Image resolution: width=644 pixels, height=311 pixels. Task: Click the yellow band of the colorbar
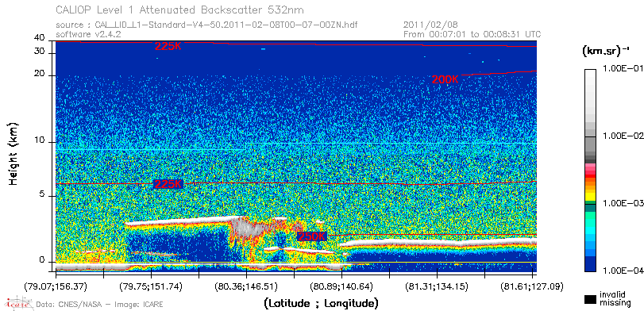pyautogui.click(x=590, y=197)
